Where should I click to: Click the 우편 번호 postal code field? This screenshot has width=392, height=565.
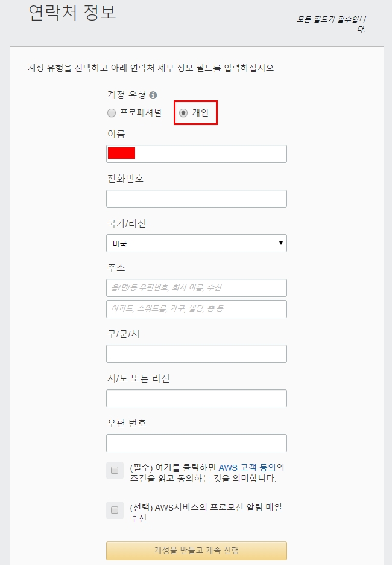pos(197,443)
